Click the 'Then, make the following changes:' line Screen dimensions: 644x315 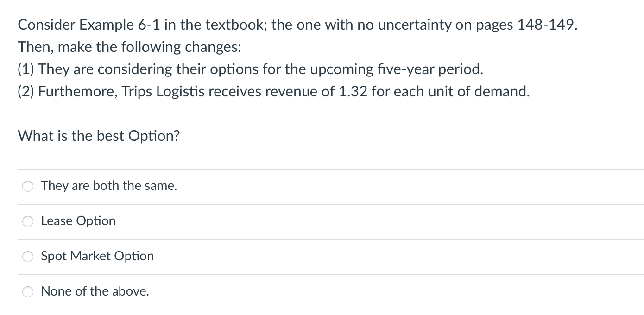click(x=129, y=47)
